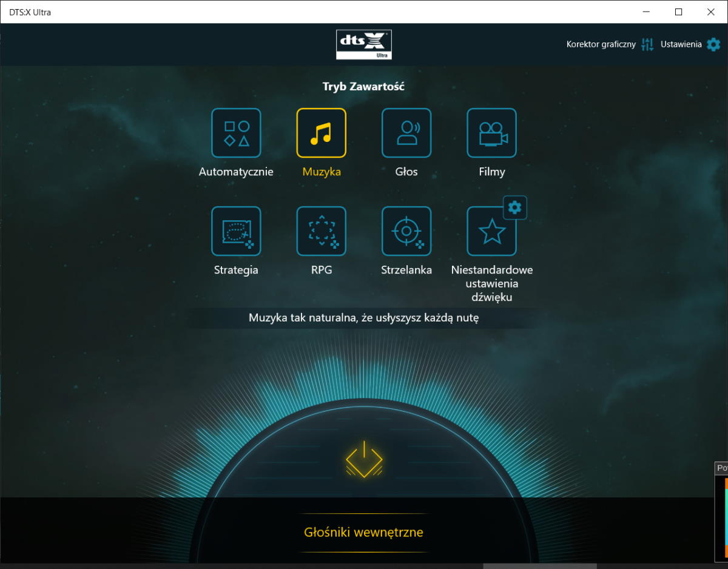This screenshot has width=728, height=569.
Task: Choose the Muzyka music note icon
Action: tap(321, 133)
